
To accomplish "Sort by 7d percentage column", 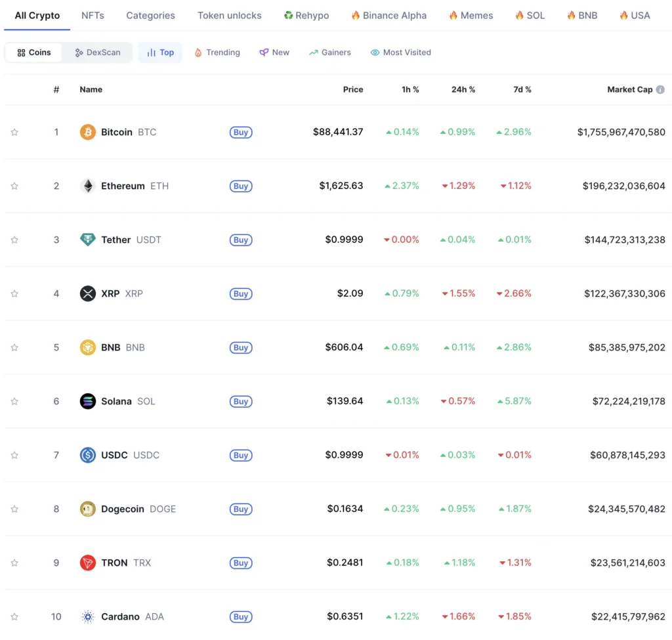I will click(522, 89).
